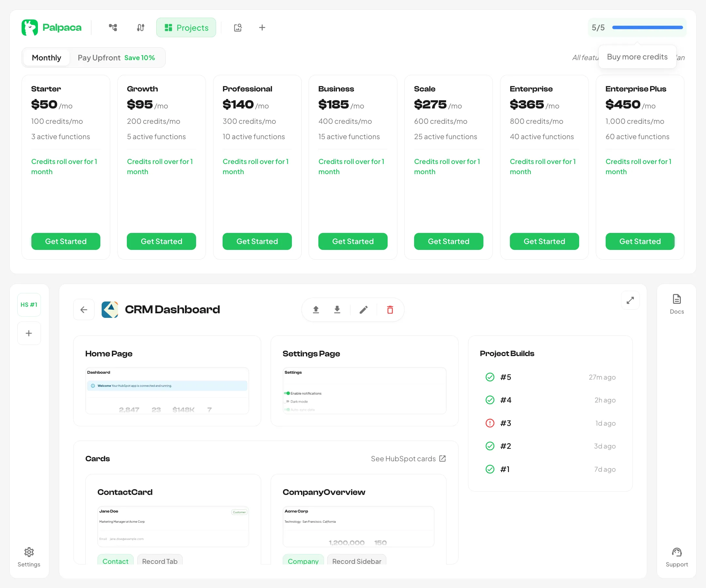Toggle Auto-sync data setting
This screenshot has height=588, width=706.
288,410
